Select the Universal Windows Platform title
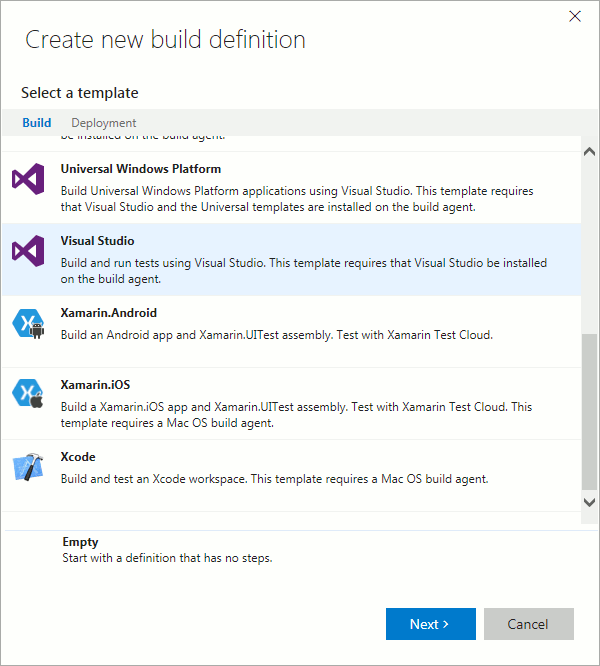The width and height of the screenshot is (600, 666). (141, 169)
